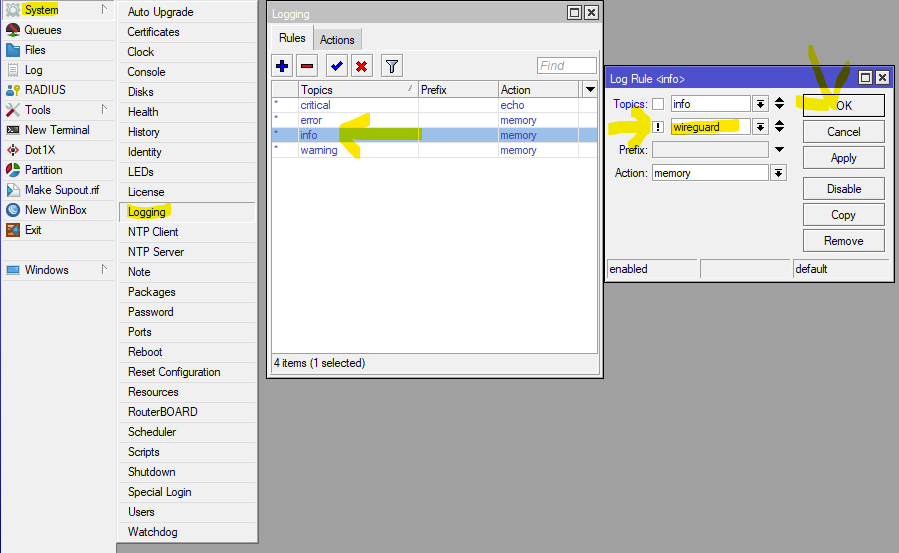
Task: Open the Logging menu item
Action: (x=187, y=212)
